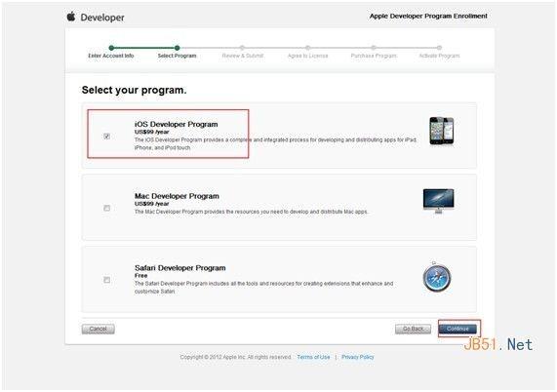Check the Mac Developer Program checkbox
Screen dimensions: 557x392
click(x=106, y=208)
